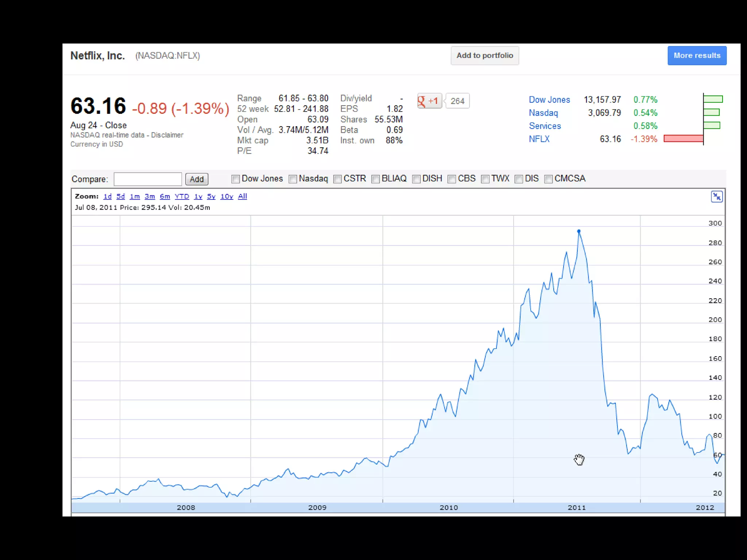Viewport: 747px width, 560px height.
Task: Select YTD zoom range
Action: click(x=182, y=197)
